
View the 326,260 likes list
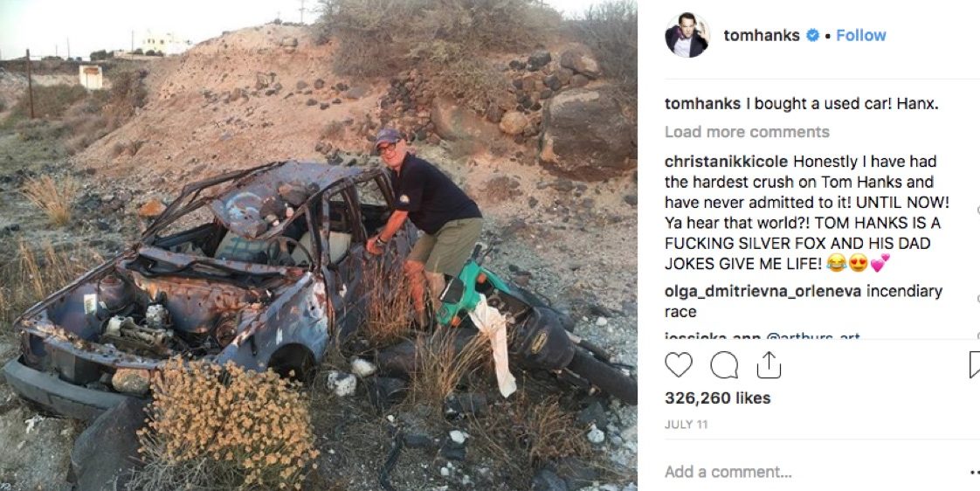(717, 398)
